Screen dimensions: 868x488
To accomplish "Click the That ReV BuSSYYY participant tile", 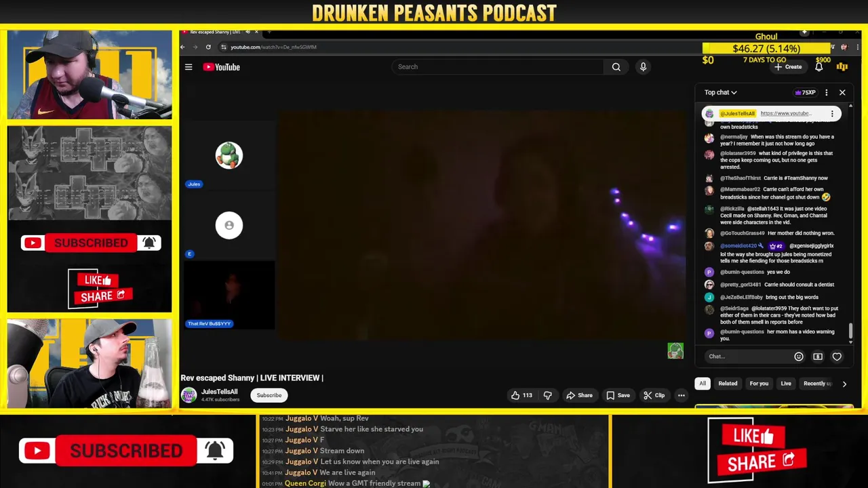I will coord(229,296).
